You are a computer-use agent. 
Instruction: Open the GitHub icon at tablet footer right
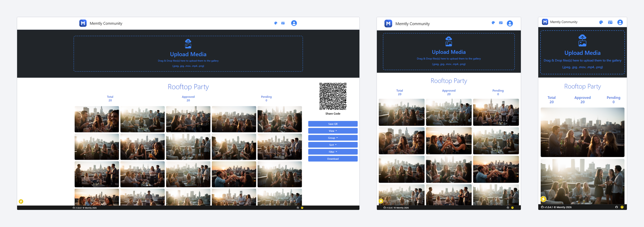508,208
